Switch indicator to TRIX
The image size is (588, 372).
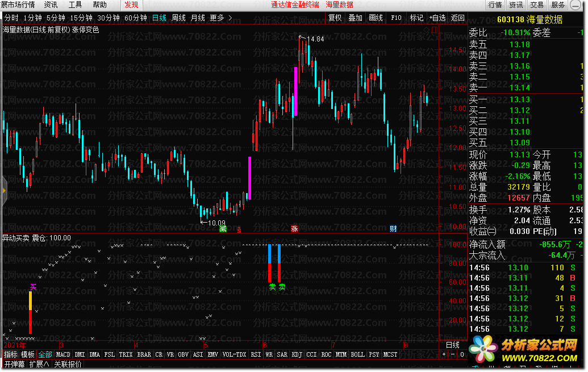tap(126, 354)
